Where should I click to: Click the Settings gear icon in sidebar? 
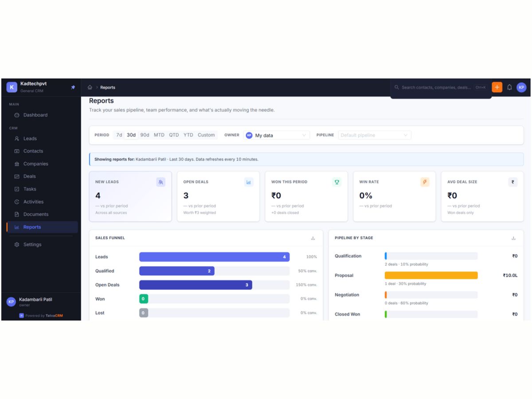(x=17, y=244)
